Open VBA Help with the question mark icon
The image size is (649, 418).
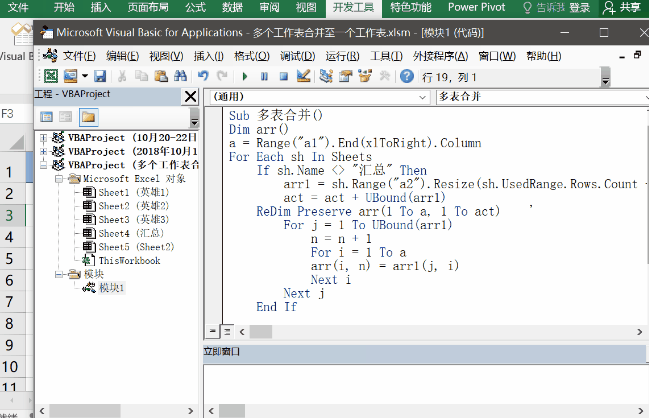click(407, 76)
